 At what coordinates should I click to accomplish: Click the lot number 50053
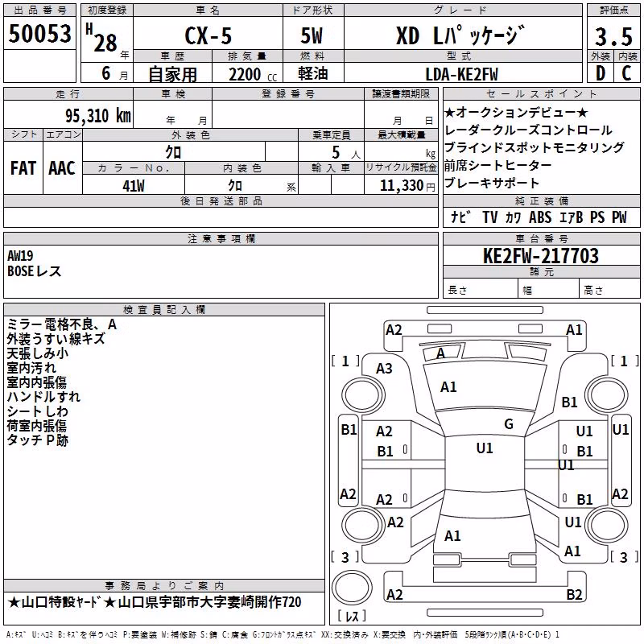coord(39,34)
